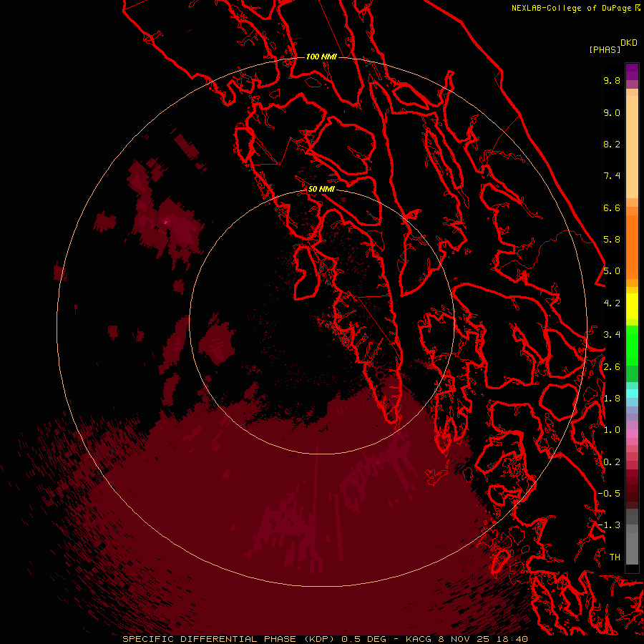Image resolution: width=644 pixels, height=644 pixels.
Task: Click the DKD label above the color bar
Action: tap(628, 43)
